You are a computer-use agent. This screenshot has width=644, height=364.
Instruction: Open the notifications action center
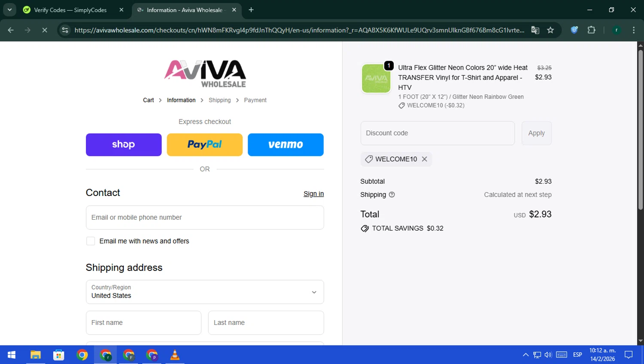(x=629, y=355)
